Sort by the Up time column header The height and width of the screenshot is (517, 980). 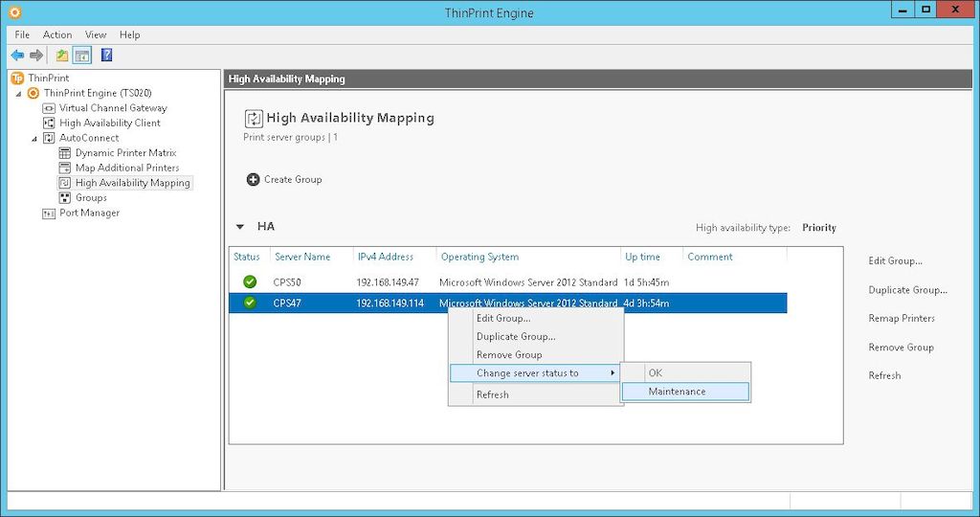[642, 257]
